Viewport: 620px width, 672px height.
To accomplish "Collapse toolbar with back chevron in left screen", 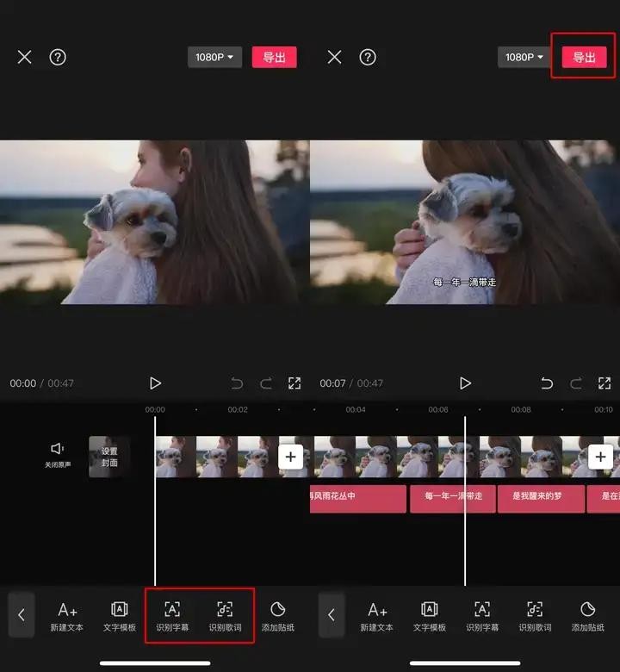I will point(22,615).
